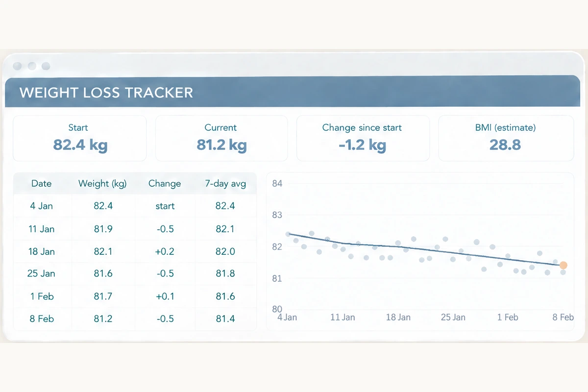588x392 pixels.
Task: Click the 81 label on the chart y-axis
Action: [277, 278]
